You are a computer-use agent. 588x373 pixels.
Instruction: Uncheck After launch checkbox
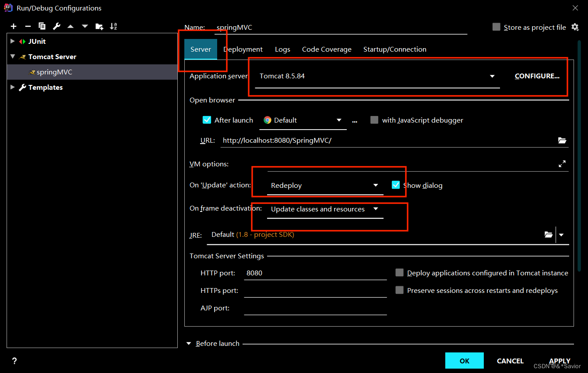click(x=207, y=120)
